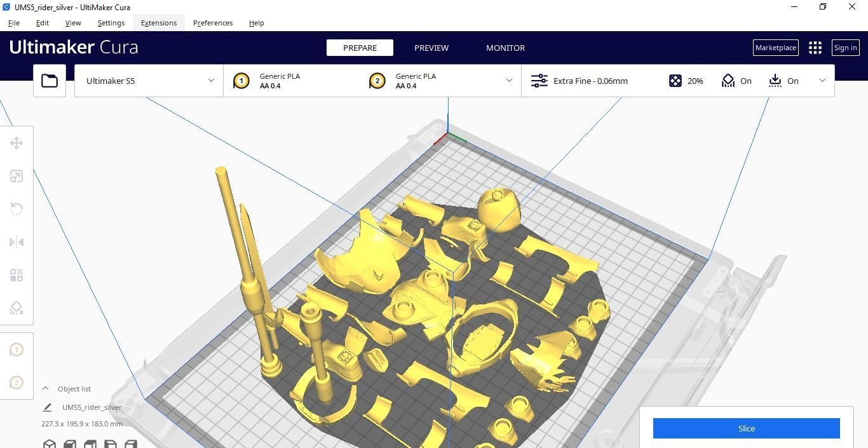
Task: Select the Per Model Settings tool
Action: pos(17,275)
